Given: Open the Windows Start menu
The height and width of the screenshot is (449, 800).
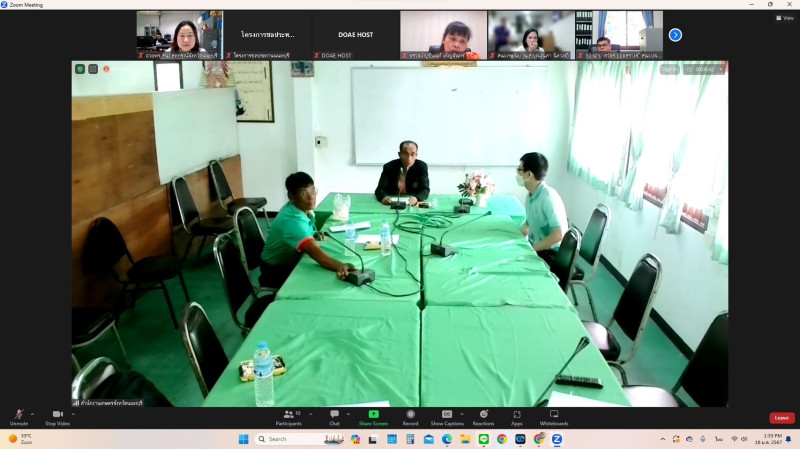Looking at the screenshot, I should tap(243, 439).
